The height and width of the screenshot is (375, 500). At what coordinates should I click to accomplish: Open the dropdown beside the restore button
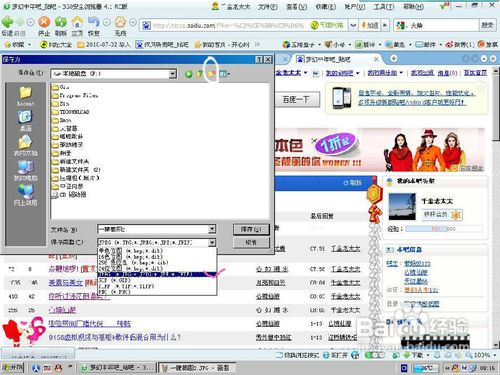[107, 22]
